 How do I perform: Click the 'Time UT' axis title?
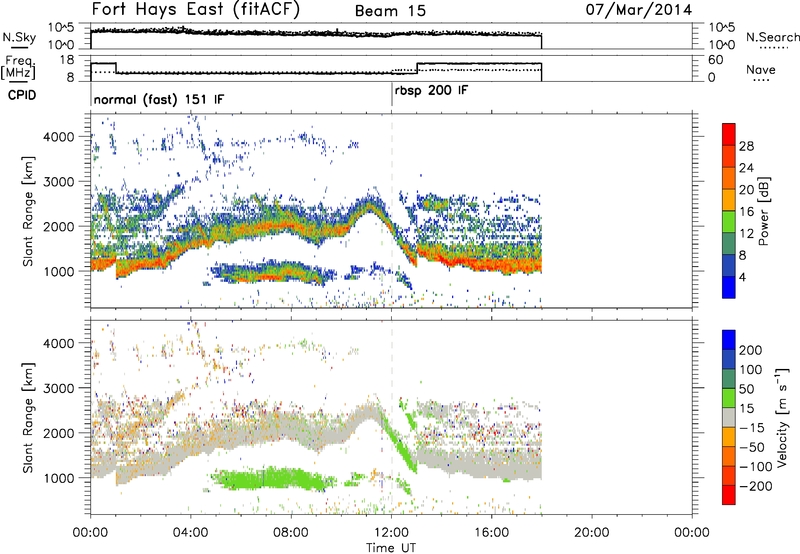[x=391, y=548]
